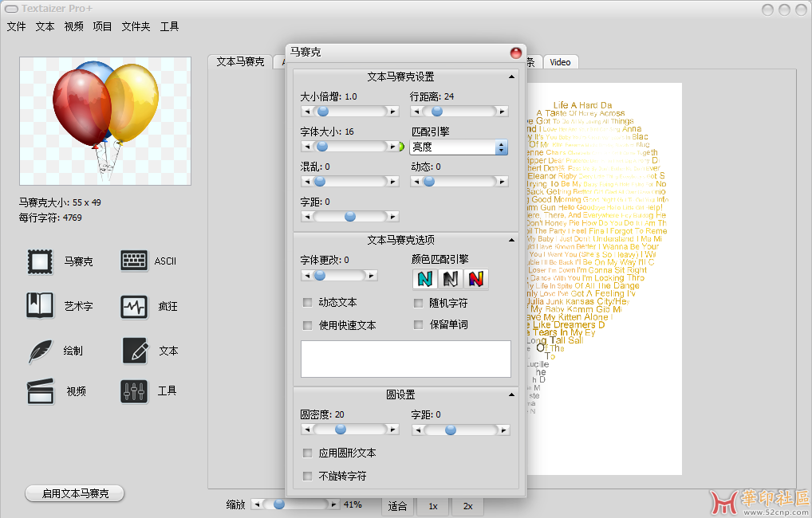Select the 疯狂 waveform icon
This screenshot has width=812, height=518.
pos(134,306)
